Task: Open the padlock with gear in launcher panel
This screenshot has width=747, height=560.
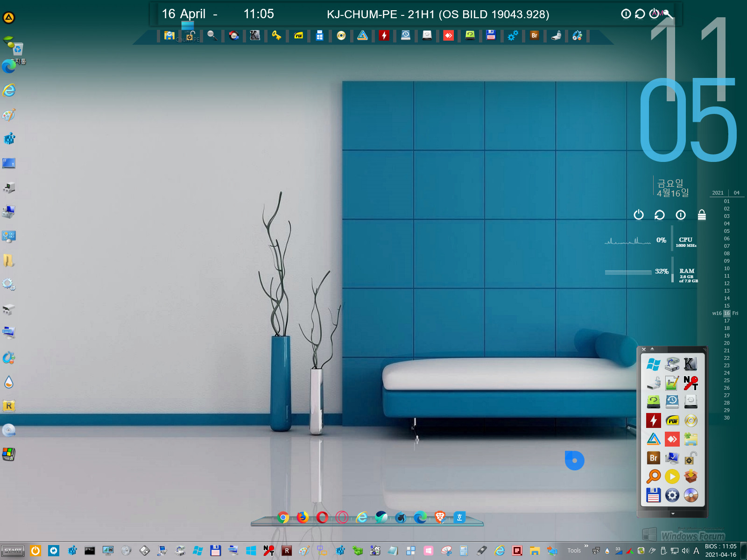Action: (691, 458)
